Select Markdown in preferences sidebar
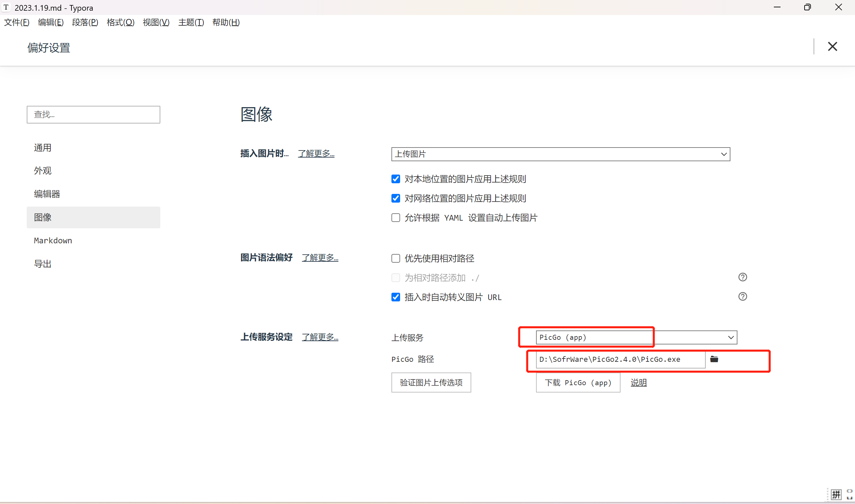The width and height of the screenshot is (855, 504). (53, 240)
